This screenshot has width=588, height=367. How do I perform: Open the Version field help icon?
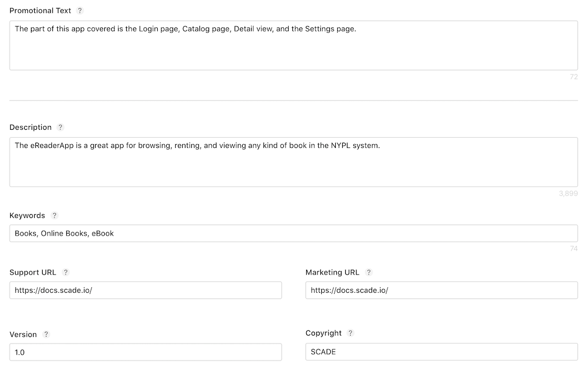[x=46, y=334]
